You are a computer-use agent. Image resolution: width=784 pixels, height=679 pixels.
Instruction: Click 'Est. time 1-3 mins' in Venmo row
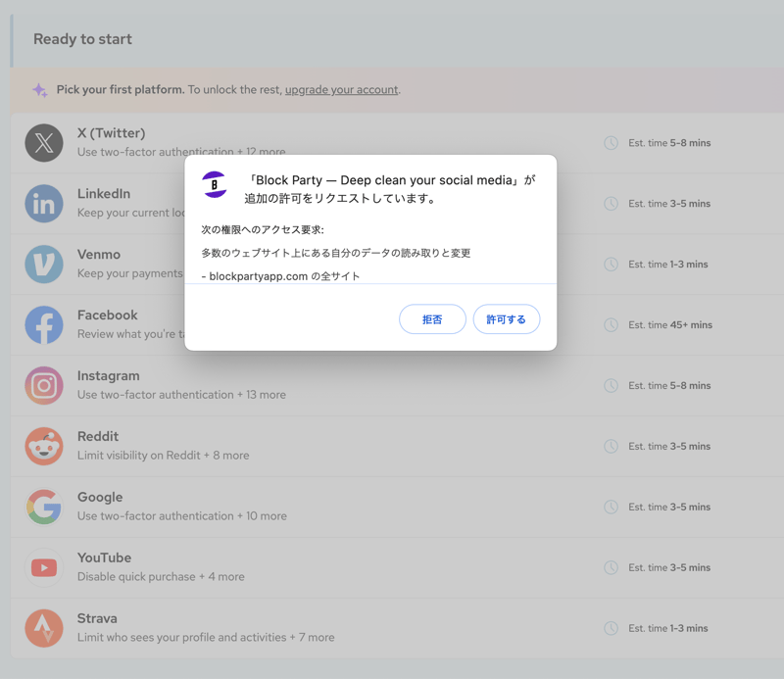[x=668, y=264]
